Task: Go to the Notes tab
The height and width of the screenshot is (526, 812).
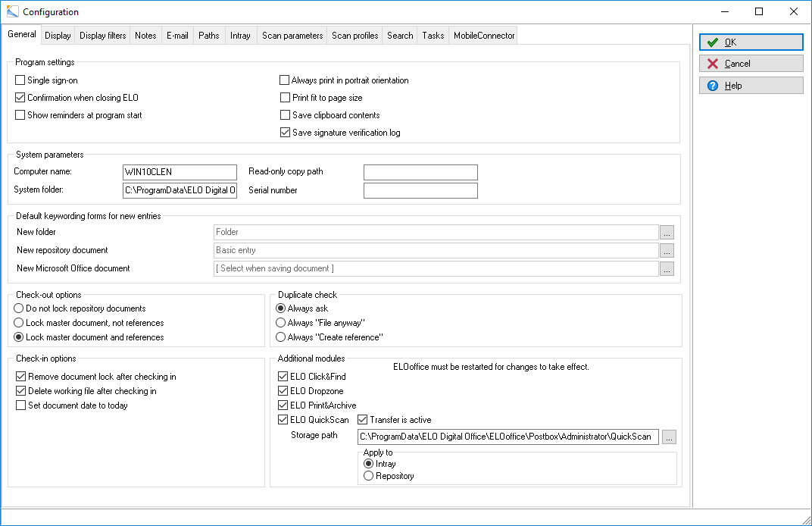Action: [145, 35]
